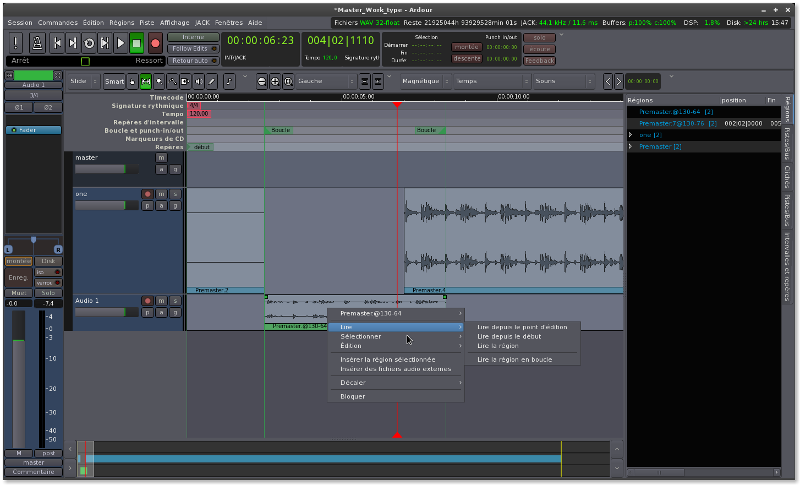
Task: Click the Play button in transport bar
Action: click(121, 43)
